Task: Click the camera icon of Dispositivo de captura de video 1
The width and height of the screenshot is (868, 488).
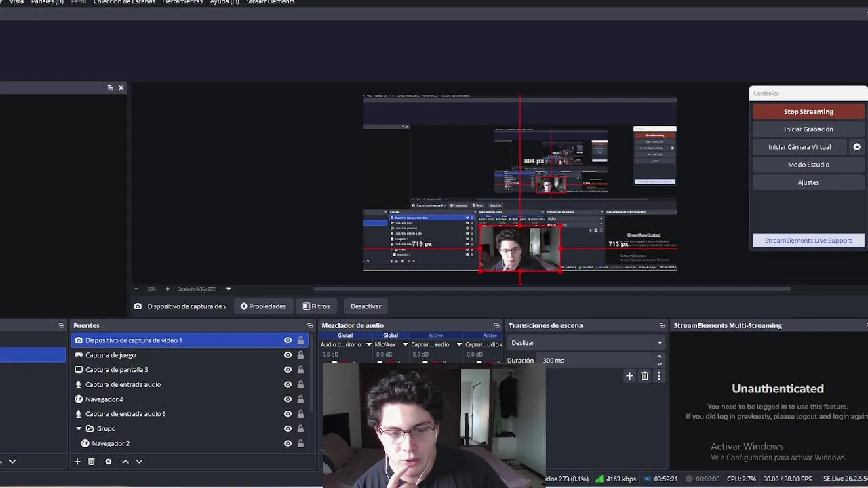Action: [79, 340]
